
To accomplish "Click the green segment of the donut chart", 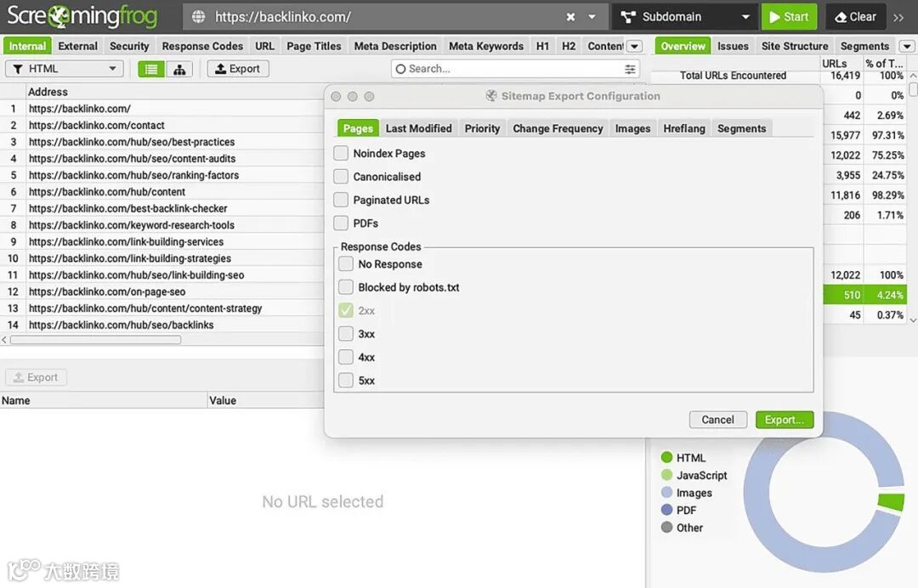I will click(x=892, y=502).
